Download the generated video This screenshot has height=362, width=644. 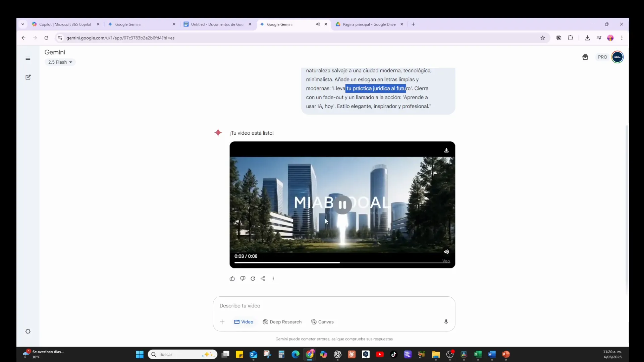(x=446, y=150)
